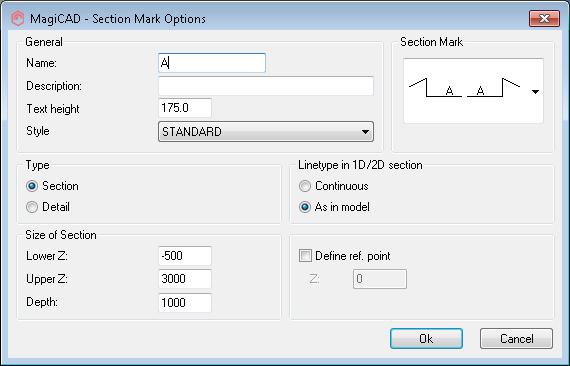
Task: Click the Depth value field
Action: coord(185,303)
